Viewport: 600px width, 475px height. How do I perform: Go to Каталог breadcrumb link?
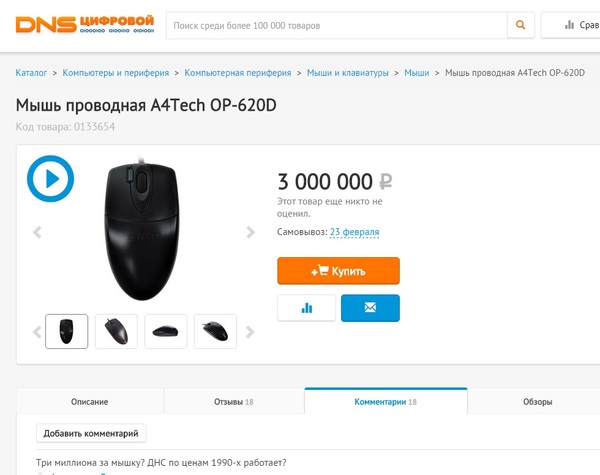tap(32, 73)
